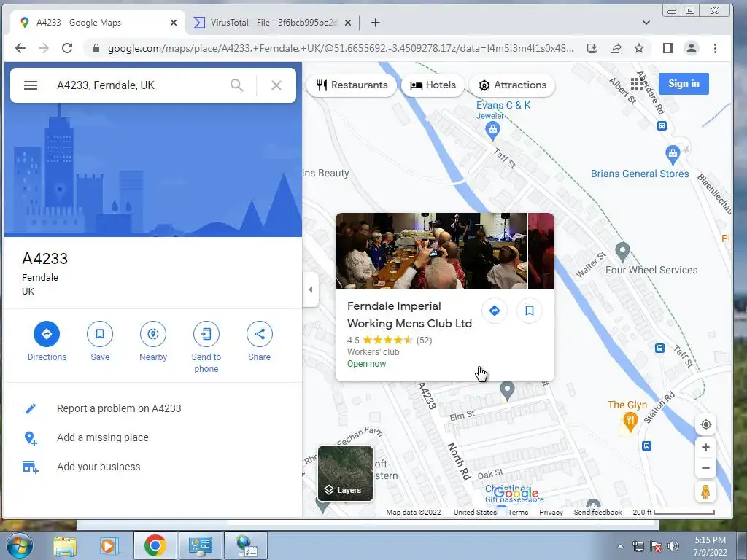Filter map by Restaurants
This screenshot has width=747, height=560.
(352, 85)
